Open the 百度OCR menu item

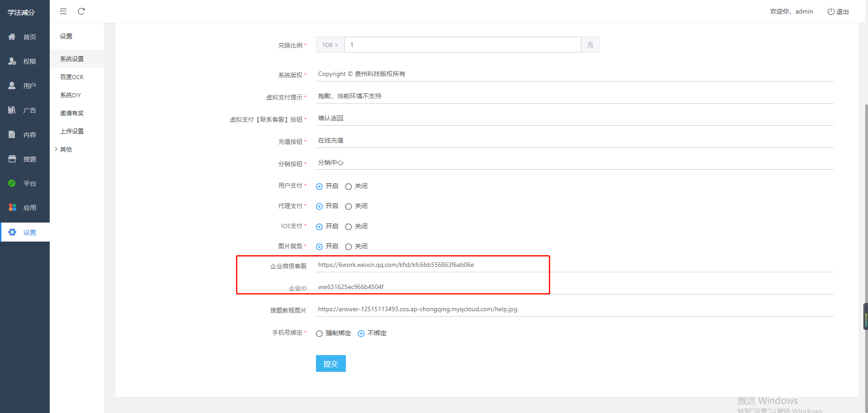(77, 77)
